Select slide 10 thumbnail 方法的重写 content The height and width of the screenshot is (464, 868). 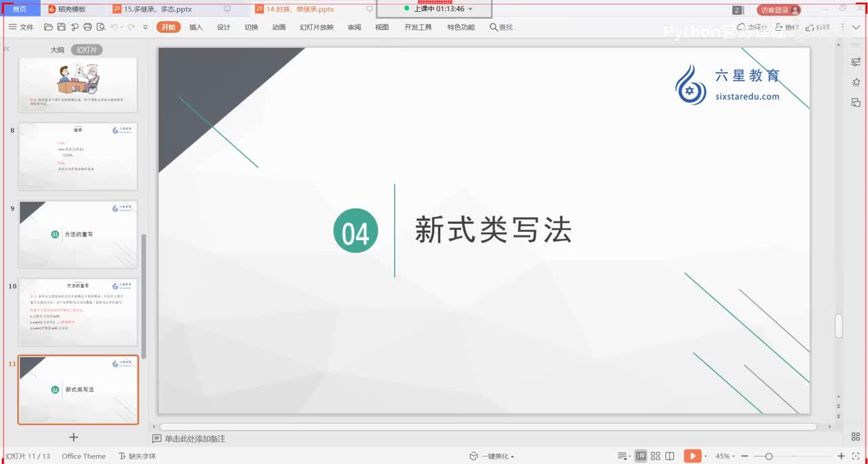coord(78,312)
